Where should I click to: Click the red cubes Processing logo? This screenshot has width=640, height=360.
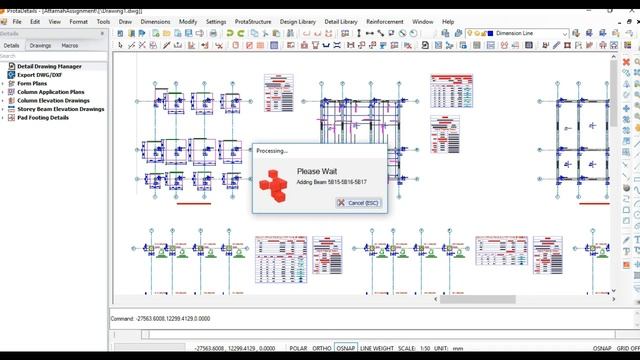(x=273, y=186)
